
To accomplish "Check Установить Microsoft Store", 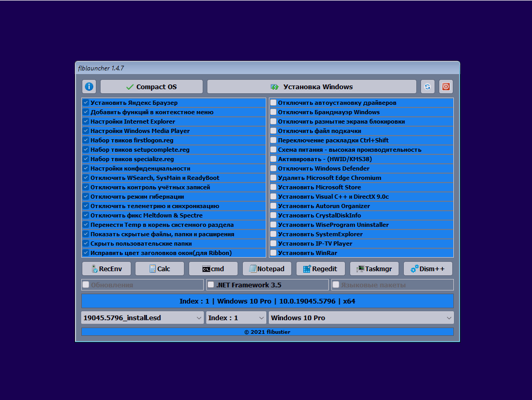I will point(274,187).
